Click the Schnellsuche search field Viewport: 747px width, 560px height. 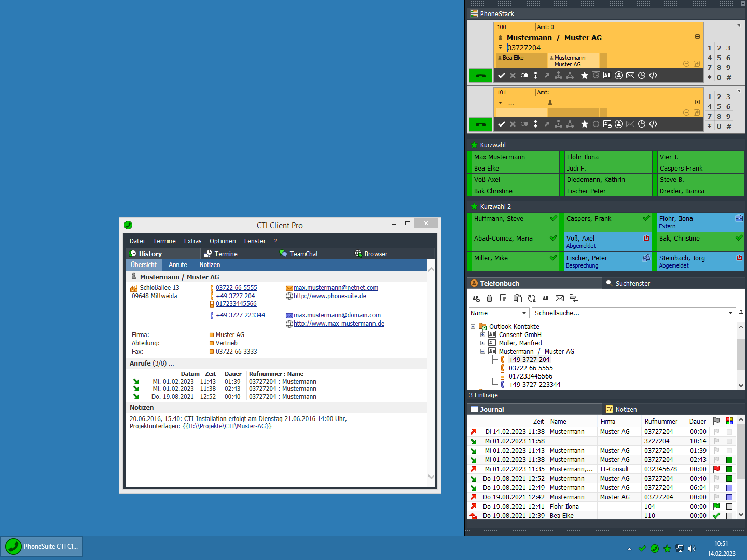629,313
